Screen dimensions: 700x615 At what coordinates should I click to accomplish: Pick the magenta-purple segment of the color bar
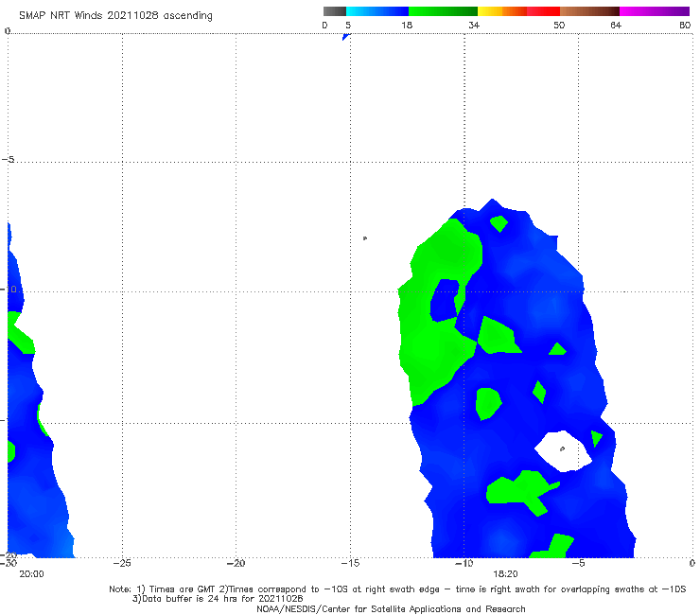pos(655,11)
